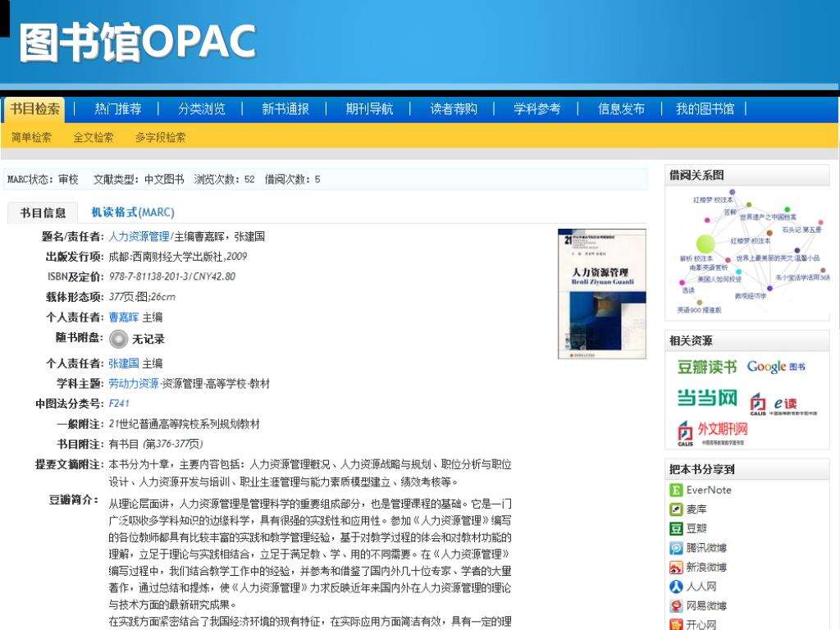Click the 相关资源 panel header
Viewport: 840px width, 630px height.
pos(747,340)
